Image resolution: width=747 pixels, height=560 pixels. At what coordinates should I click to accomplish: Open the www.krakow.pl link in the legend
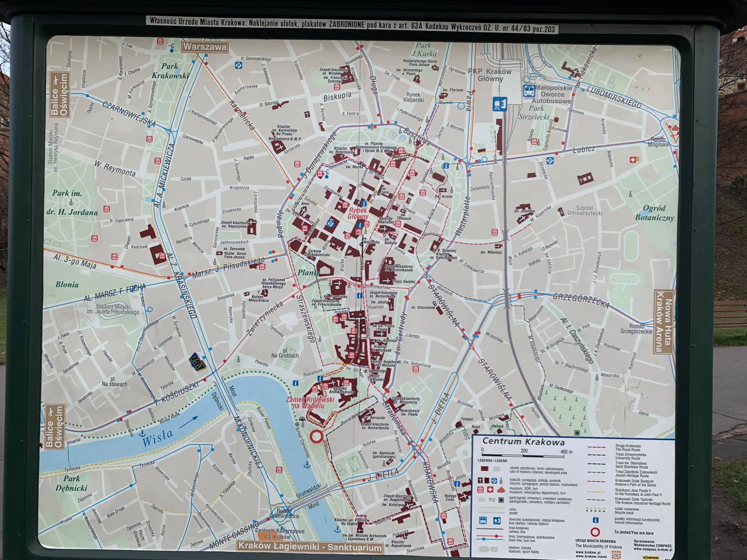(x=588, y=552)
